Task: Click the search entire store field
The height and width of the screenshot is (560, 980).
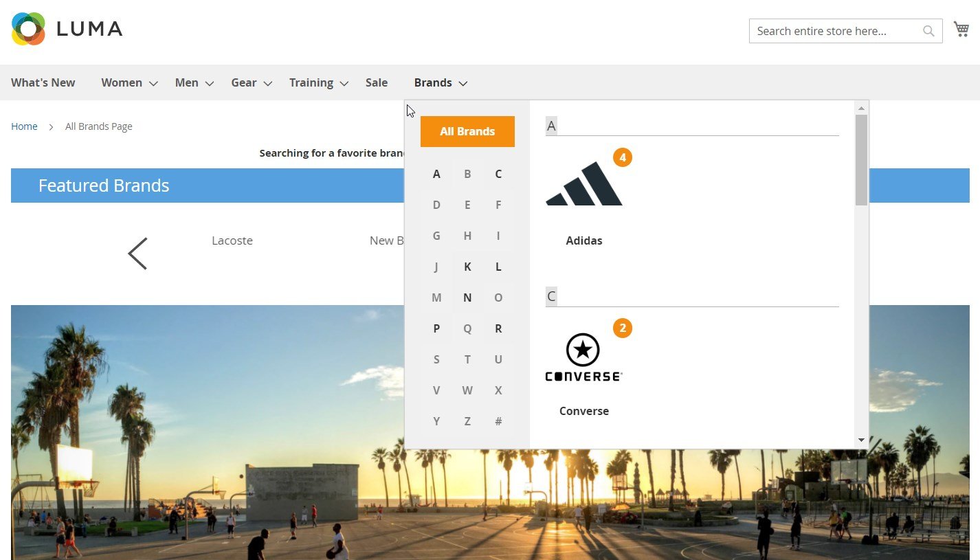Action: tap(845, 31)
